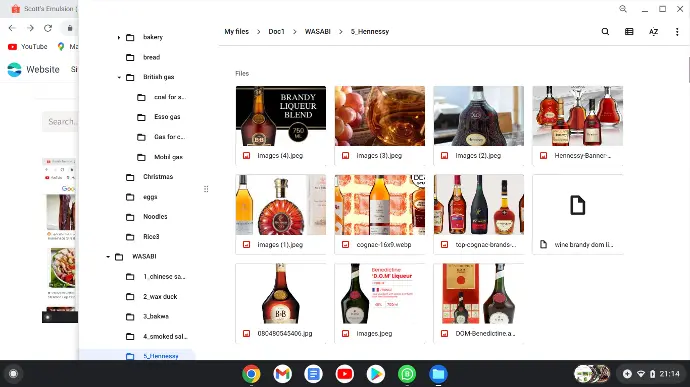Open the green app icon on the shelf
Viewport: 690px width, 387px height.
click(407, 374)
